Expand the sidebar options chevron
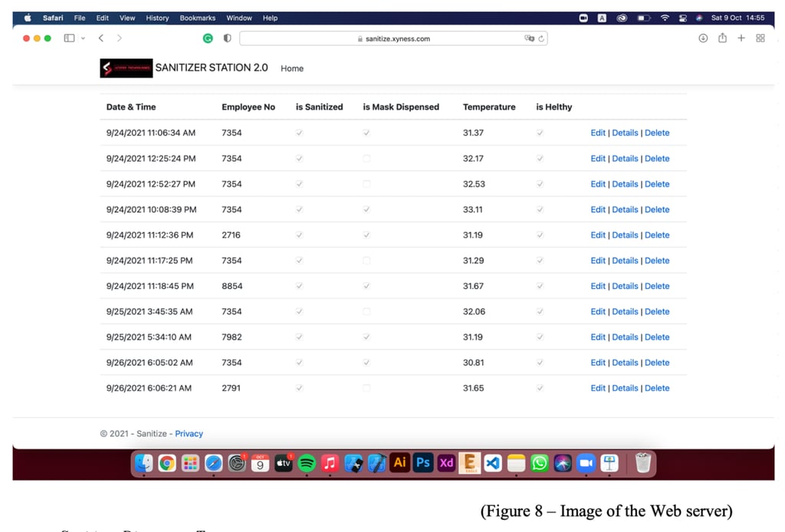This screenshot has height=532, width=785. pos(83,38)
